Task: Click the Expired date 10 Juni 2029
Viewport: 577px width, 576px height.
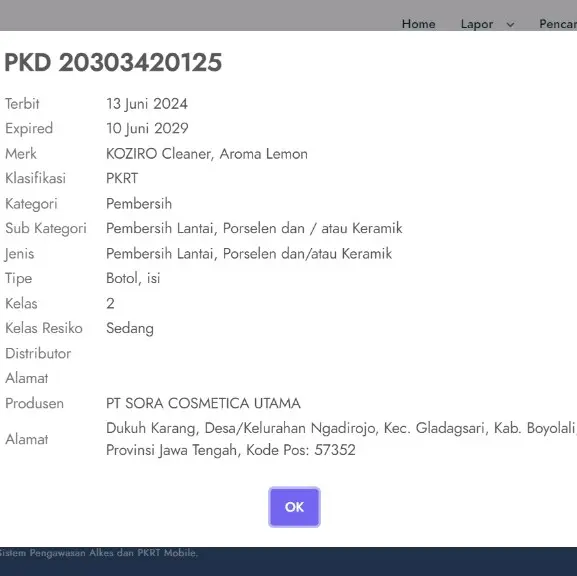Action: 147,128
